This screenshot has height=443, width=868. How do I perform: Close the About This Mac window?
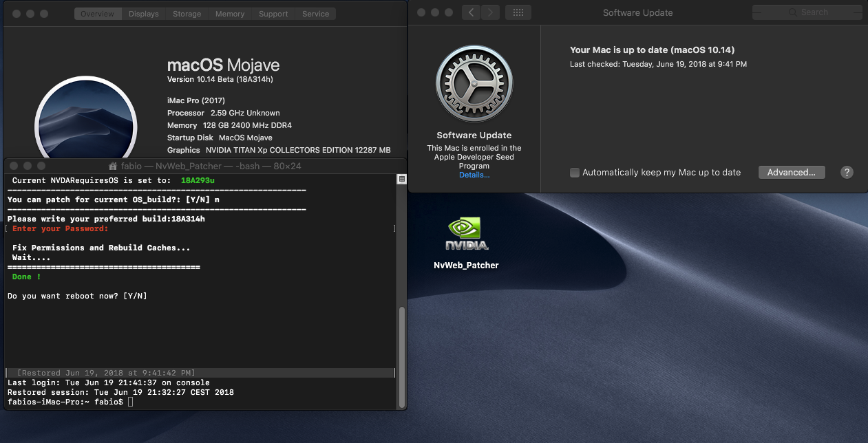[17, 14]
